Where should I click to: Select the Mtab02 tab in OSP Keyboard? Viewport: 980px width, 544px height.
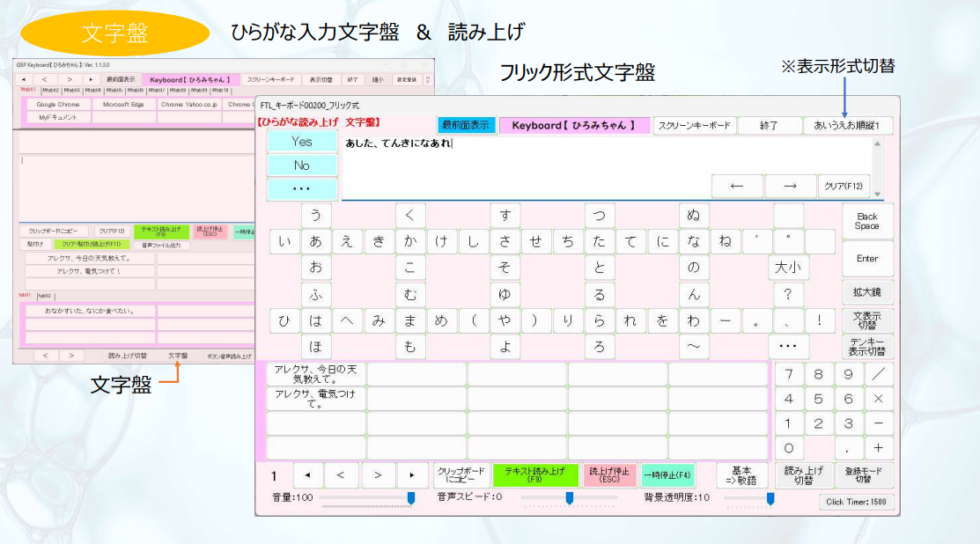coord(50,90)
